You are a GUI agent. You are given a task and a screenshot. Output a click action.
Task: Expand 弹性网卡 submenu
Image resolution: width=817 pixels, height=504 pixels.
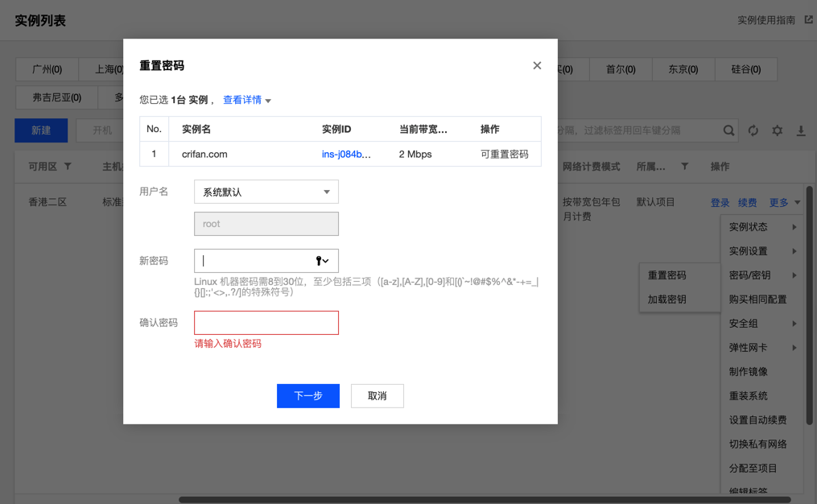763,348
